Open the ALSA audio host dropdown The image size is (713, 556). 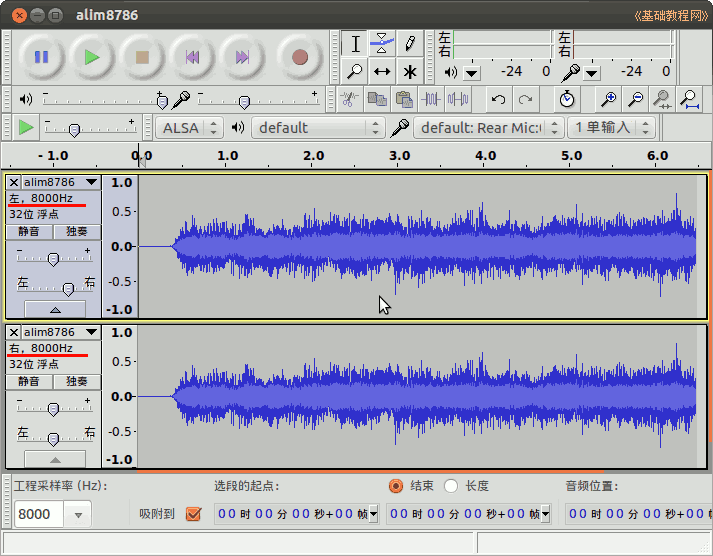[190, 128]
